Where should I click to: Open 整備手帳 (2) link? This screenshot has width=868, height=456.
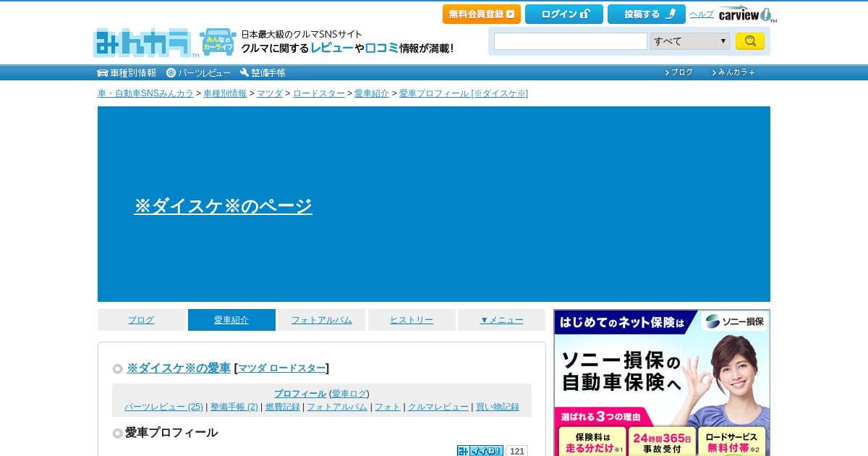pos(234,407)
